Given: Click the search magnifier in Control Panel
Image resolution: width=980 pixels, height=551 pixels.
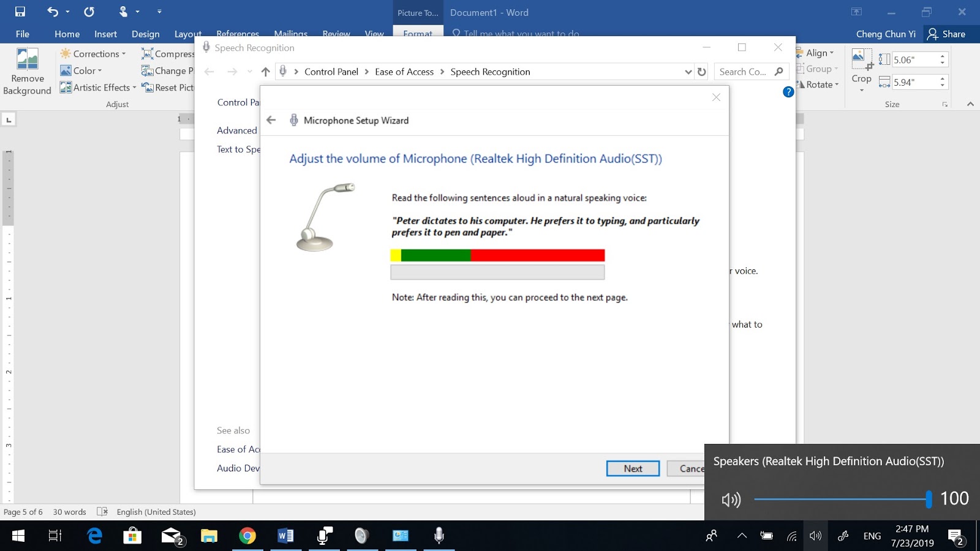Looking at the screenshot, I should pos(779,72).
